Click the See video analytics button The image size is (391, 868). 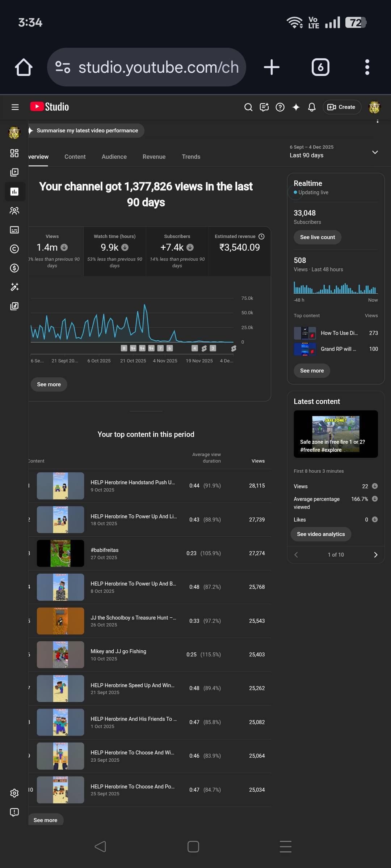(x=321, y=534)
